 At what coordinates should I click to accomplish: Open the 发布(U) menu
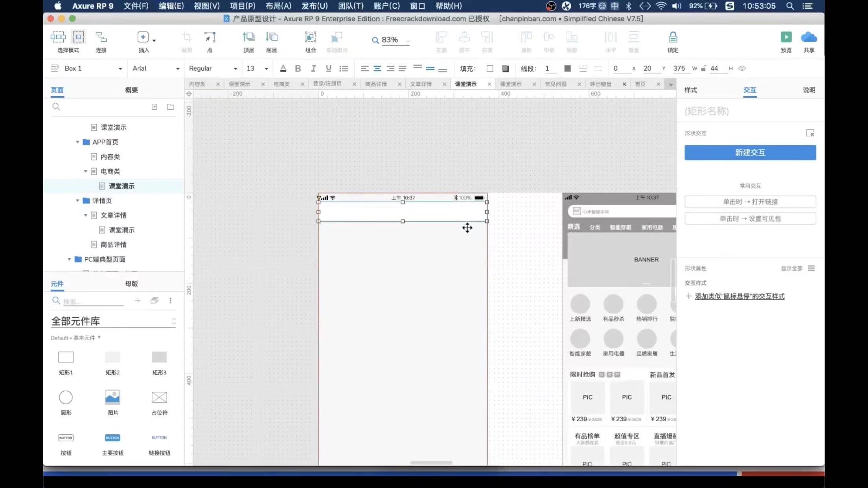click(x=314, y=6)
